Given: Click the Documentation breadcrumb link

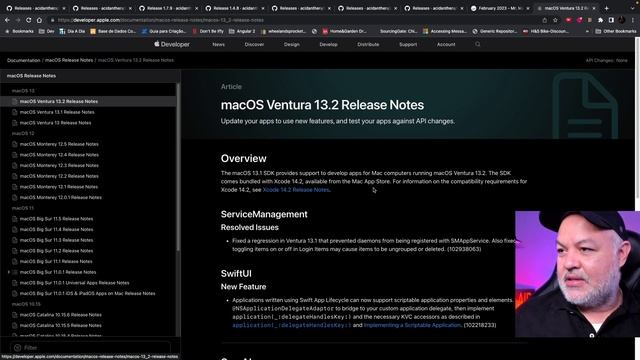Looking at the screenshot, I should click(x=23, y=60).
